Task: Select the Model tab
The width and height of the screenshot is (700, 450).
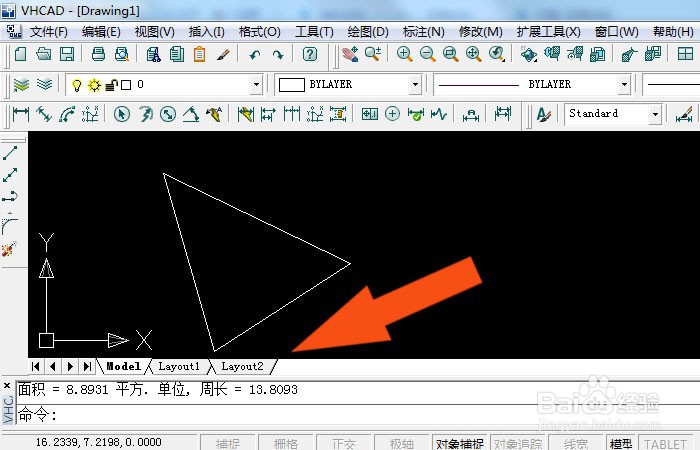Action: (x=123, y=367)
